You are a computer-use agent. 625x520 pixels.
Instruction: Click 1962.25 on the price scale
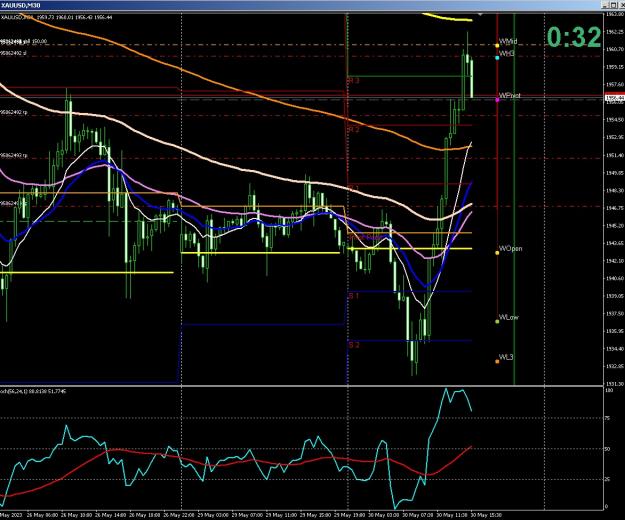[615, 32]
